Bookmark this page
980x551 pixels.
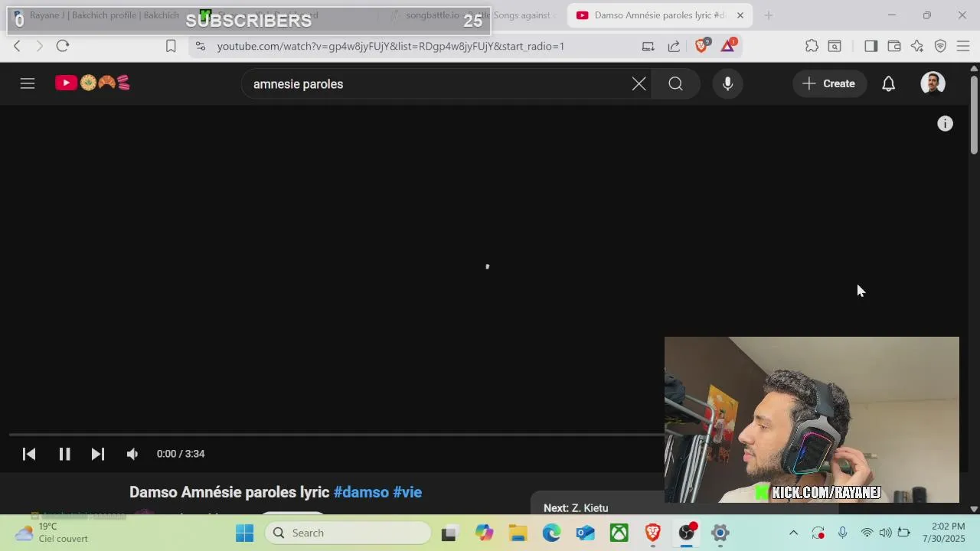point(171,46)
